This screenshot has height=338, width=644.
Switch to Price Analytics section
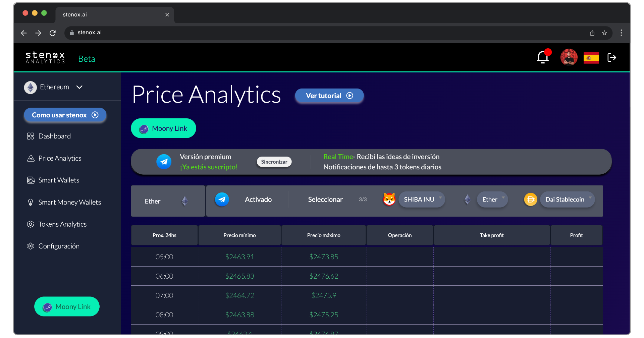(59, 158)
